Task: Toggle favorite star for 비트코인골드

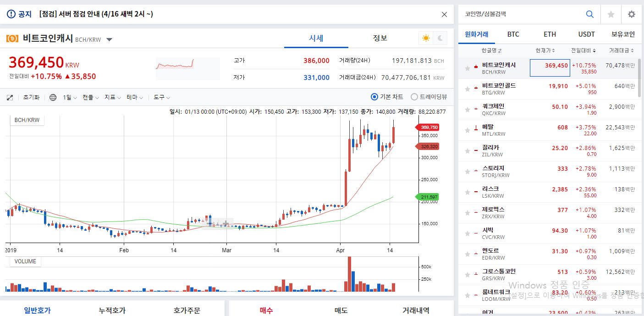Action: pos(468,89)
